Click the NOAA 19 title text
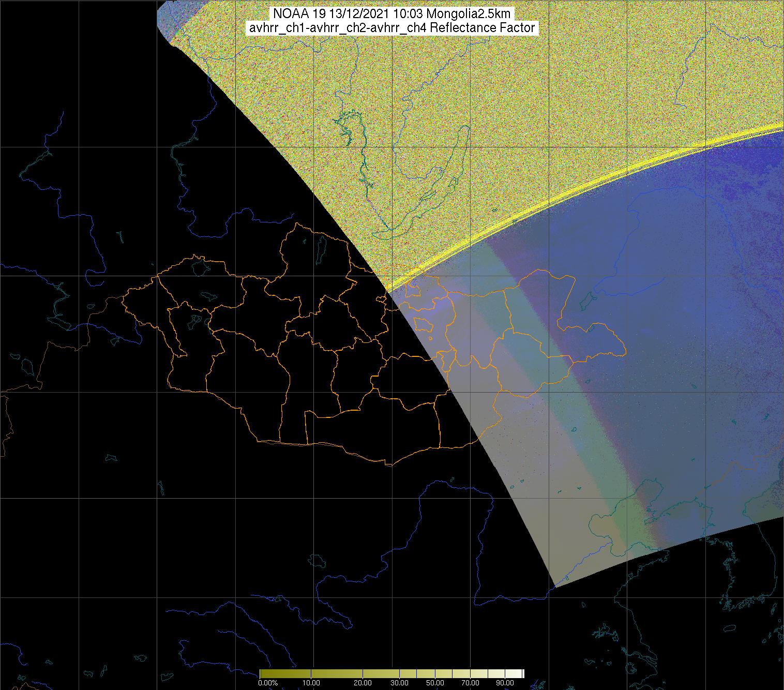This screenshot has height=690, width=784. pos(391,13)
